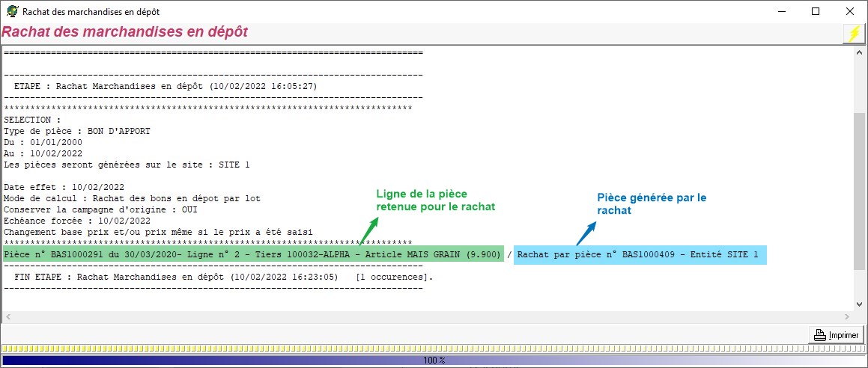Click the green annotation arrow
The width and height of the screenshot is (868, 368).
tap(368, 230)
